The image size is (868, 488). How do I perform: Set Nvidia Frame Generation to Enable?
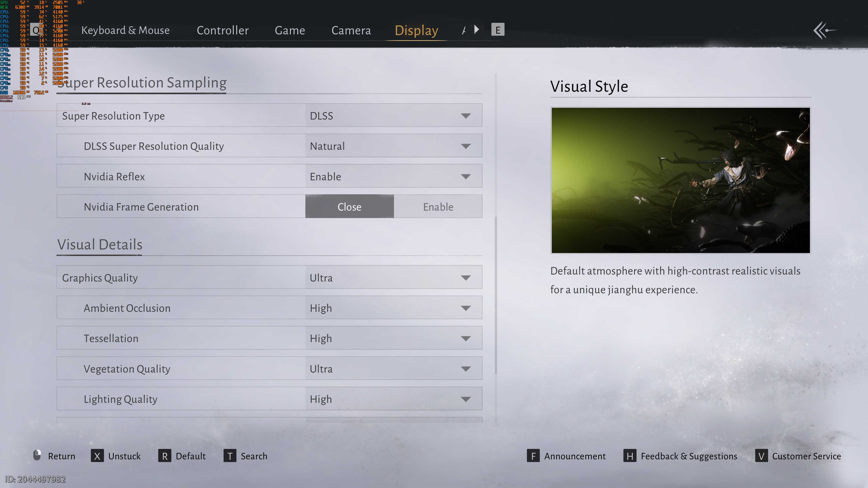point(438,206)
